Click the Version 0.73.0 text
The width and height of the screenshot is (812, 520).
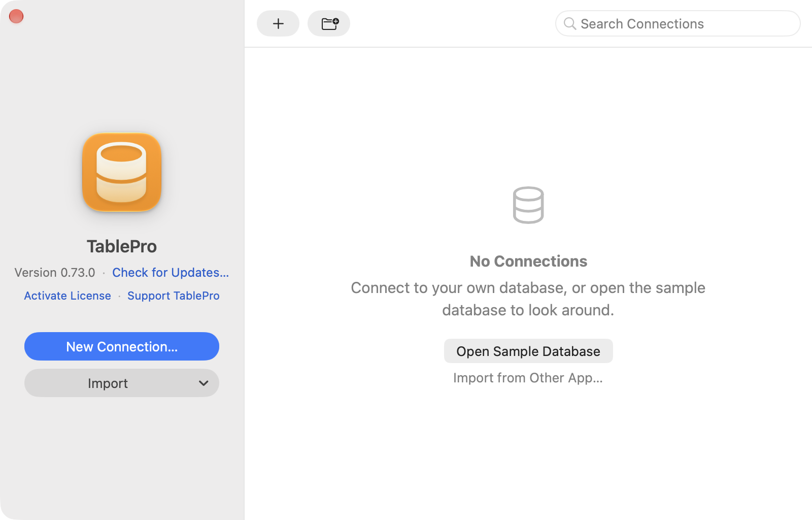point(55,272)
